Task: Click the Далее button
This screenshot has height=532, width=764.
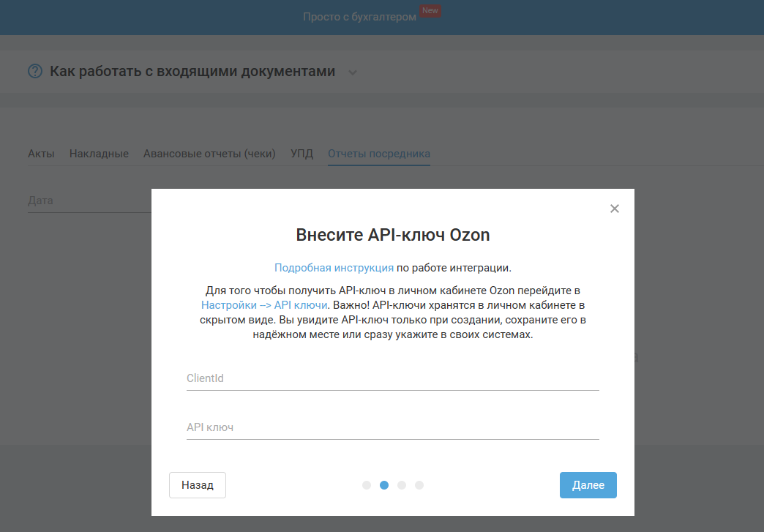Action: (x=588, y=485)
